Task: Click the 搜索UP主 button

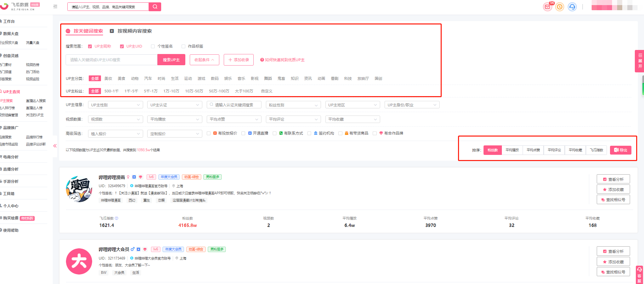Action: tap(171, 60)
